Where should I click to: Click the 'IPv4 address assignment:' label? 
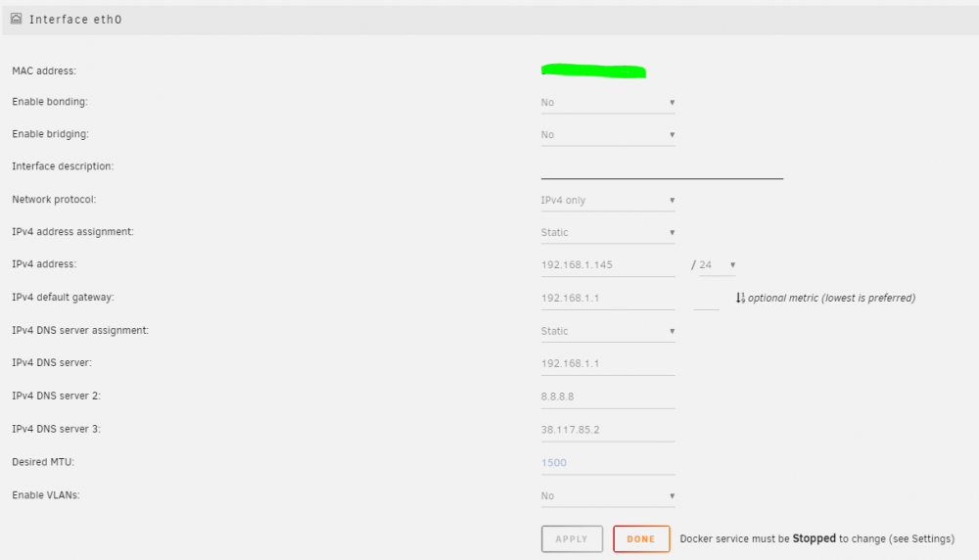[x=72, y=232]
